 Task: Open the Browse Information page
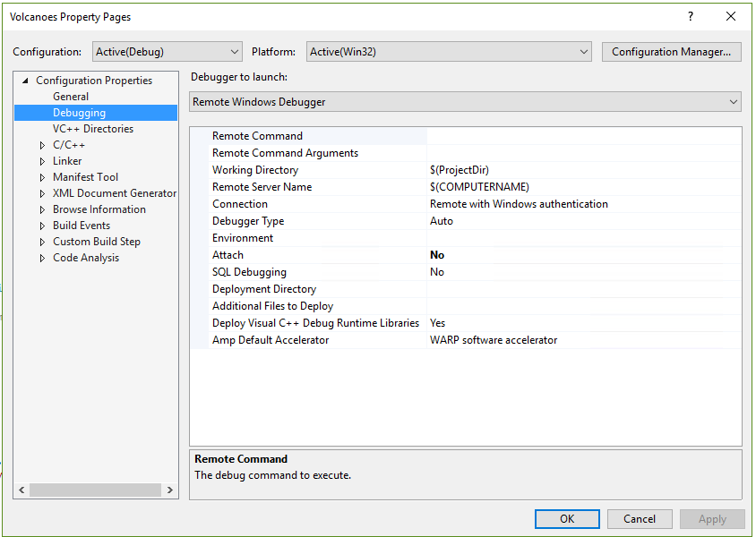(x=99, y=209)
